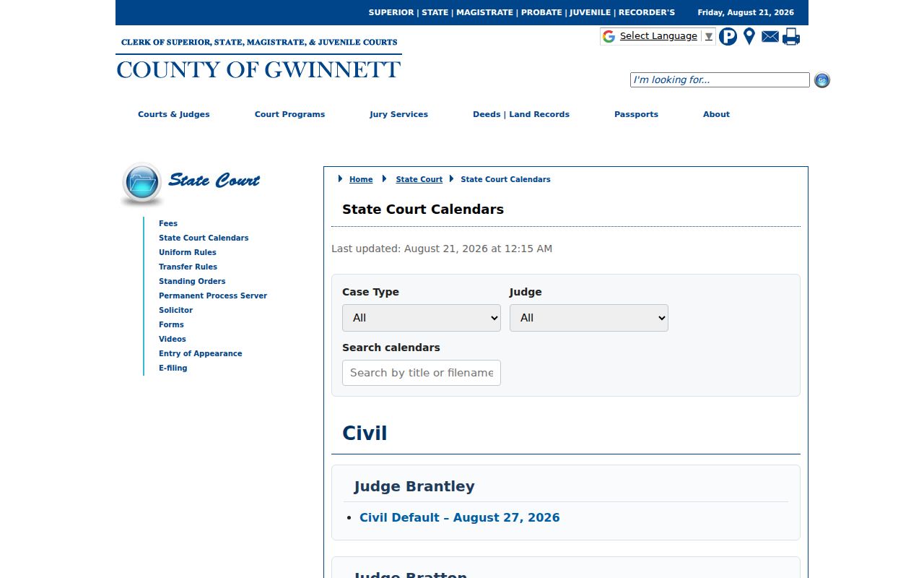Open Permanent Process Server link
Image resolution: width=924 pixels, height=578 pixels.
tap(213, 296)
